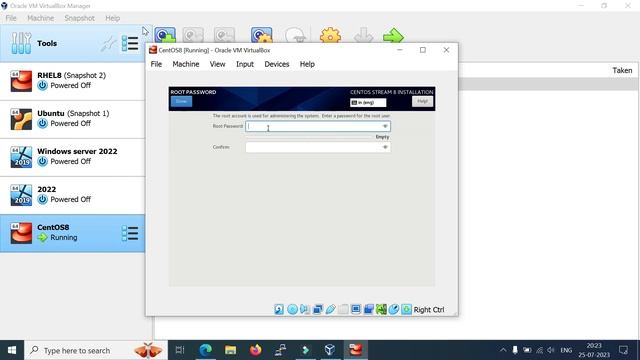640x360 pixels.
Task: Select the RHEL8 virtual machine
Action: (x=72, y=80)
